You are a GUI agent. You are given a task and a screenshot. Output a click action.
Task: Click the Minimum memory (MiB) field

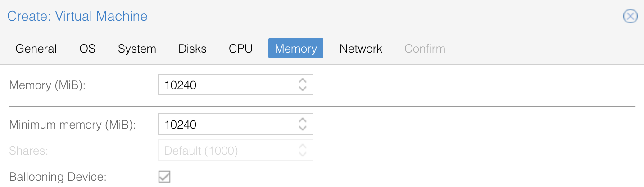225,124
